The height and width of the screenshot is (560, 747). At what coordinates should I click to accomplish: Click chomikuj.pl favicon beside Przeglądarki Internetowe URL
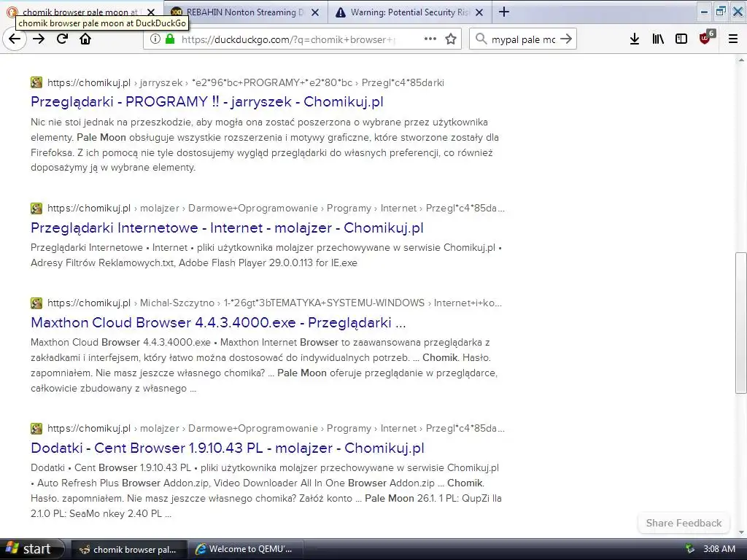click(x=36, y=208)
